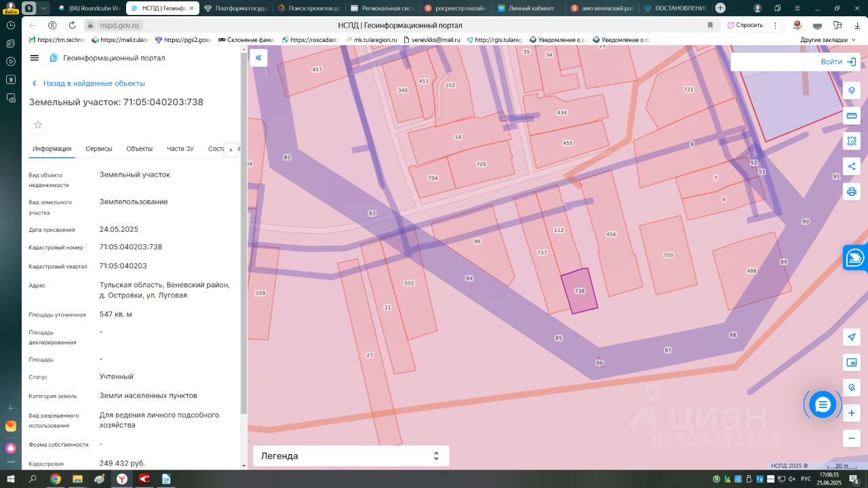The width and height of the screenshot is (868, 488).
Task: Add parcel to favorites with star
Action: [x=38, y=125]
